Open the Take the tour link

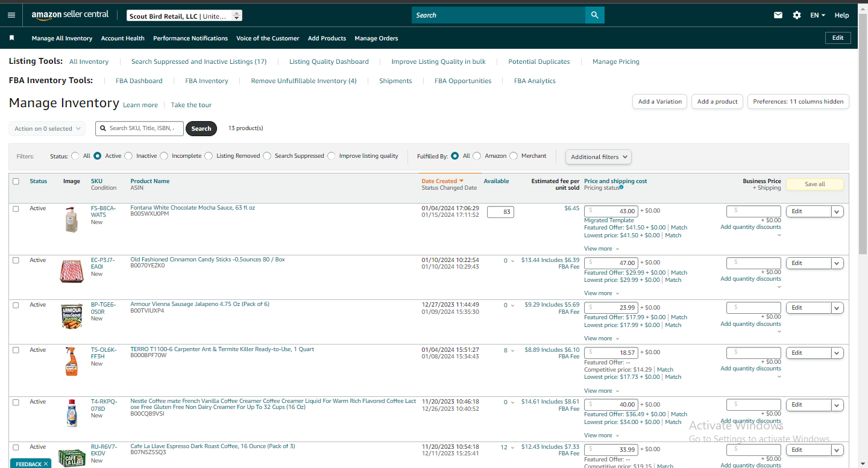click(191, 105)
